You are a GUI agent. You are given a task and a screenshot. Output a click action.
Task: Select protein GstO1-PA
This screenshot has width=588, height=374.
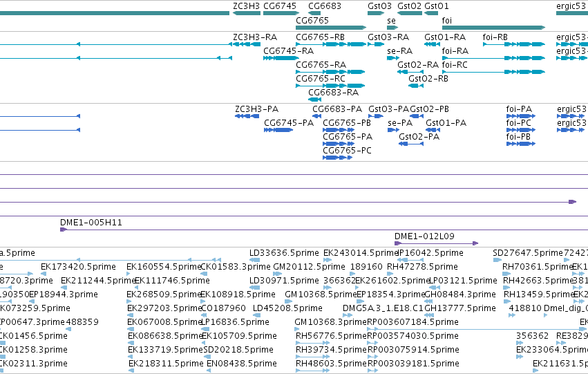click(x=446, y=123)
